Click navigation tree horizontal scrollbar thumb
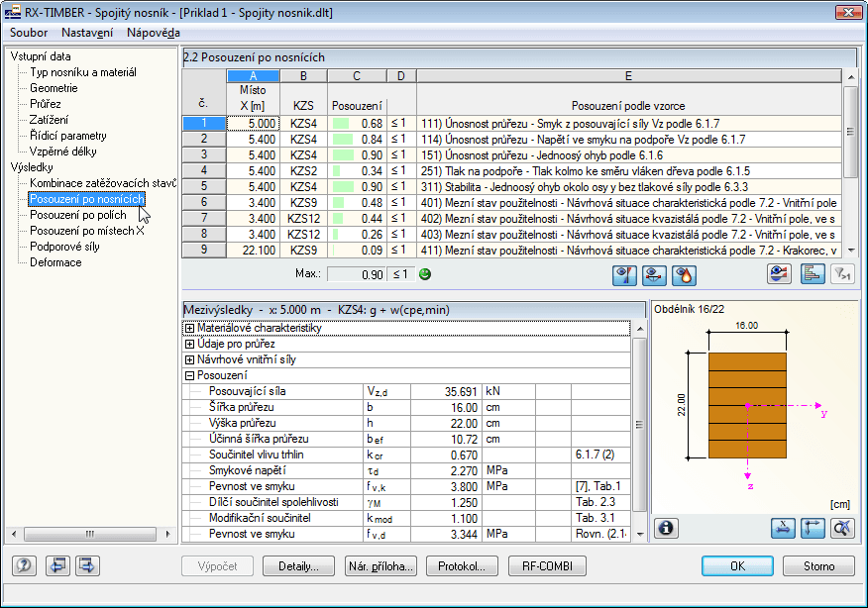Viewport: 868px width, 608px height. [x=90, y=534]
